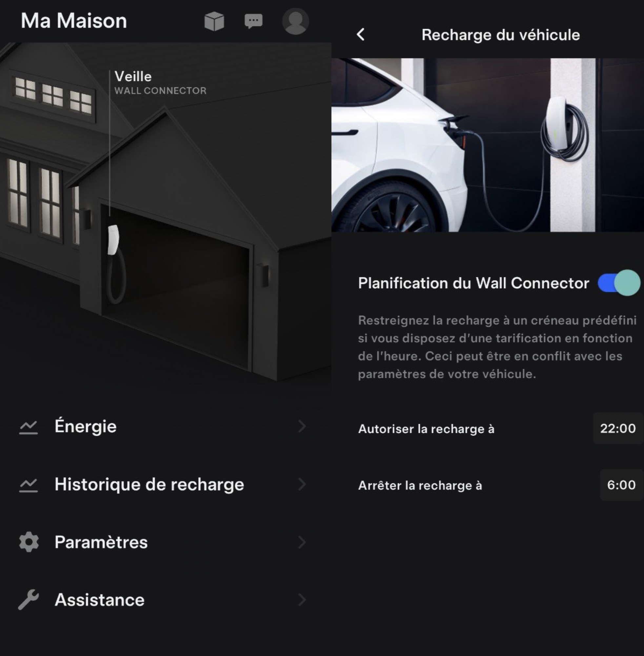Open the Énergie menu item

point(162,427)
